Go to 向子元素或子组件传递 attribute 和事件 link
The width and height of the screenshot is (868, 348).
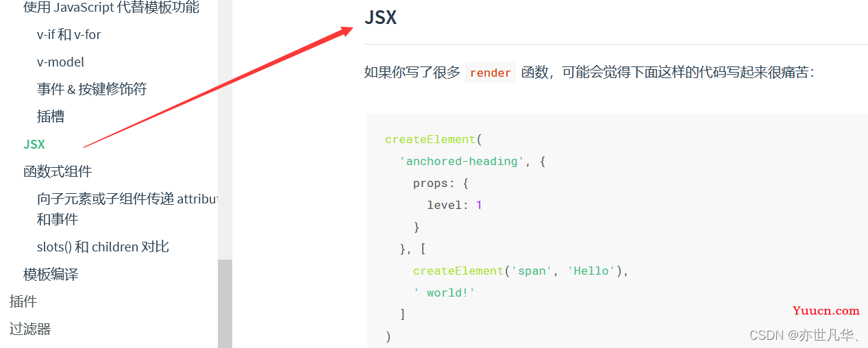pos(127,209)
